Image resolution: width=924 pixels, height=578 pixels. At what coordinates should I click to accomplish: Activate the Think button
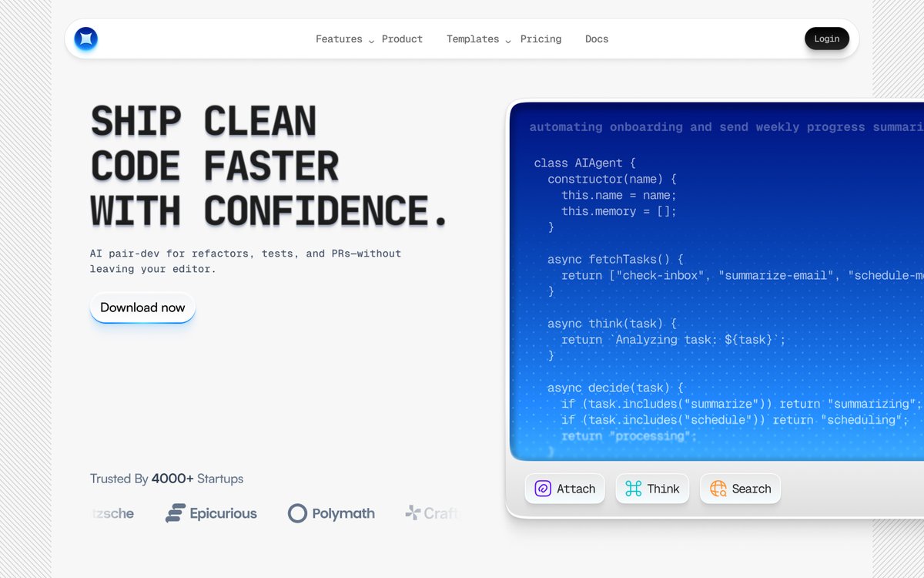652,489
